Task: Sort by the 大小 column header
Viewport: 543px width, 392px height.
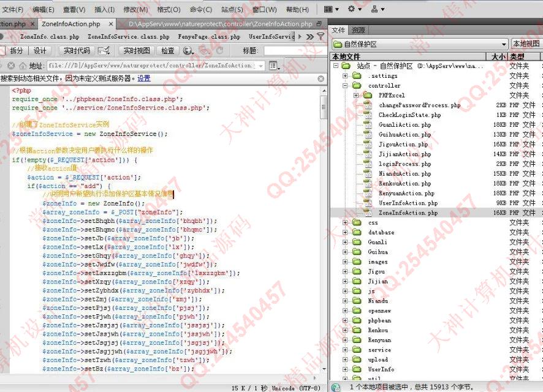Action: coord(499,56)
